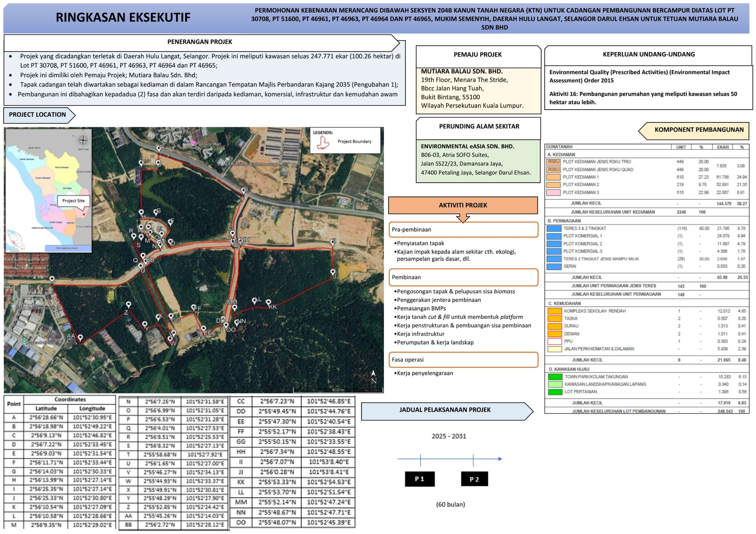Screen dimensions: 756x534
Task: Select boundary marker pin Z
Action: 128,305
